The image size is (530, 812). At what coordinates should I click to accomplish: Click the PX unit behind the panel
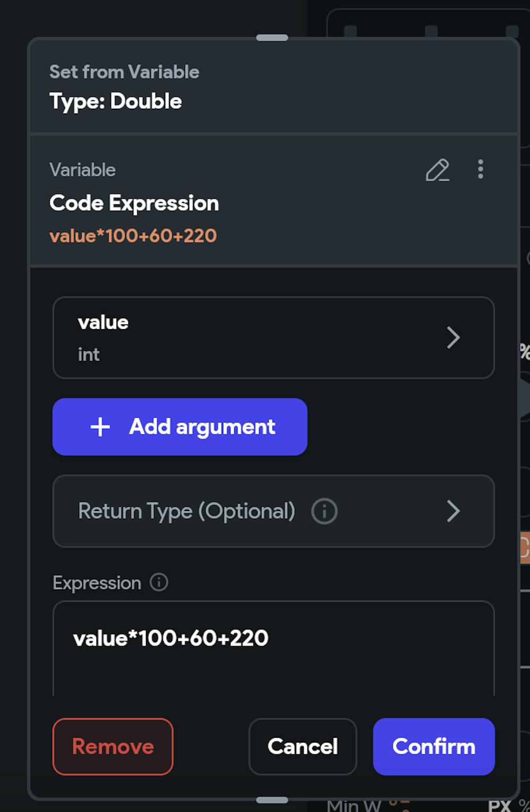pos(499,805)
